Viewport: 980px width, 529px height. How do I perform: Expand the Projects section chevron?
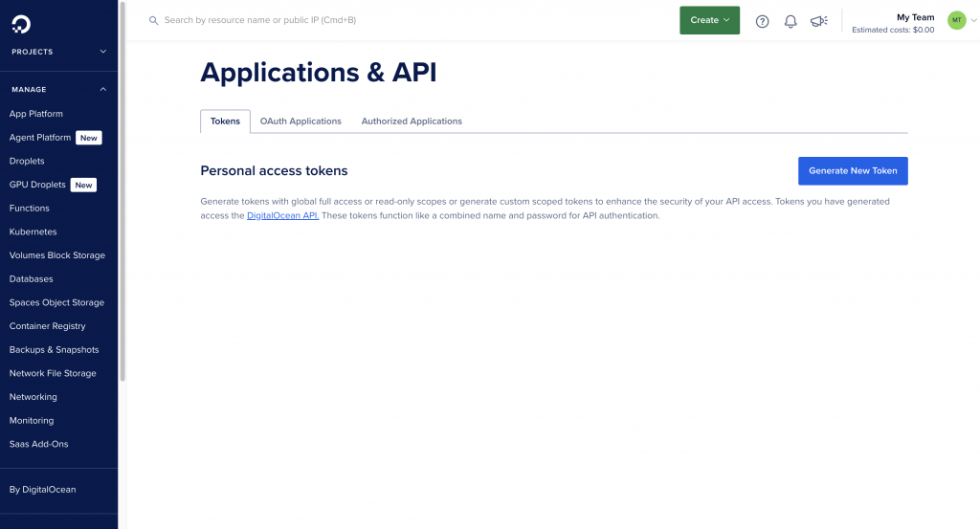103,52
